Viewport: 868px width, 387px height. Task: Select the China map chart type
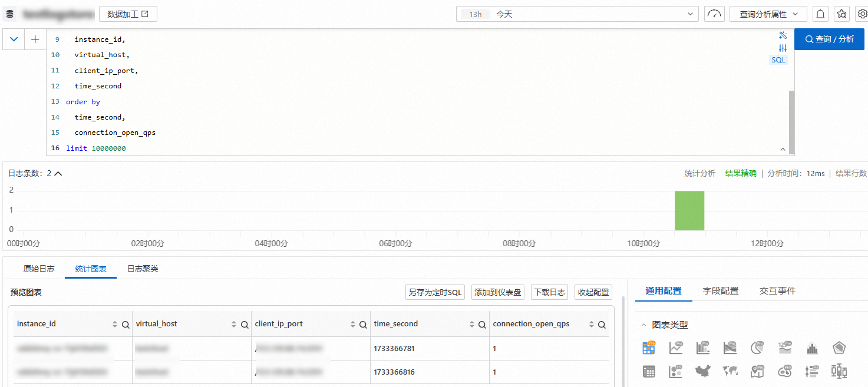(703, 371)
